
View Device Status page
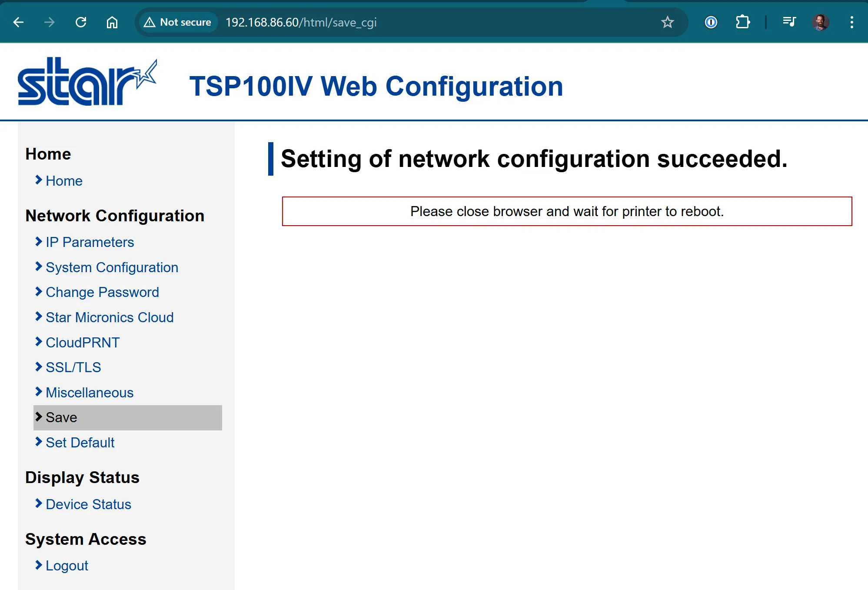click(x=89, y=504)
